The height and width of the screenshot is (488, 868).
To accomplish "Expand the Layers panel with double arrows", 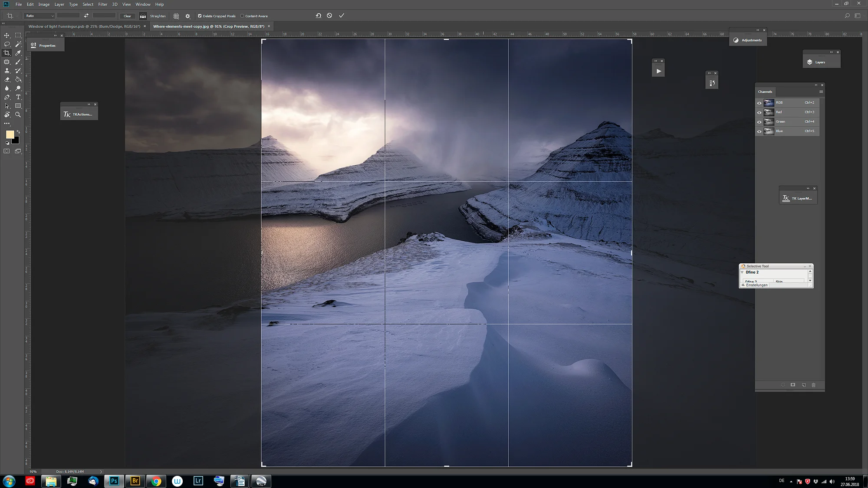I will click(x=832, y=52).
